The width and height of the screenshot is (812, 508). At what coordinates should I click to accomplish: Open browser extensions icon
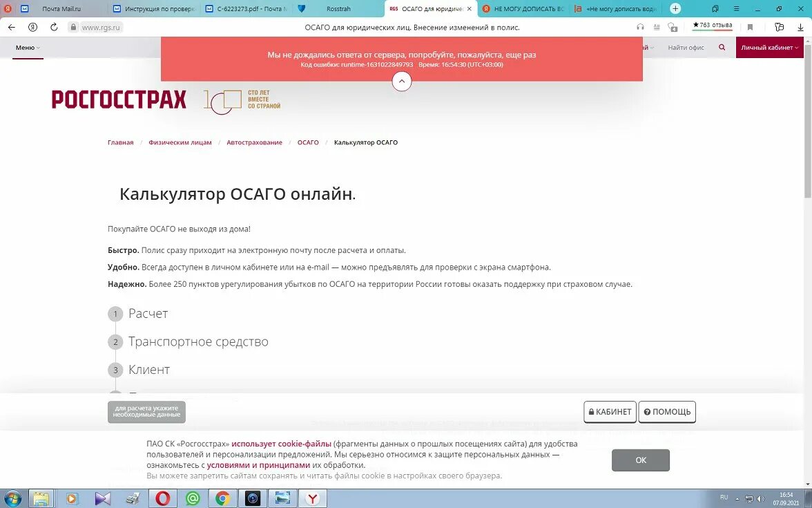coord(779,28)
